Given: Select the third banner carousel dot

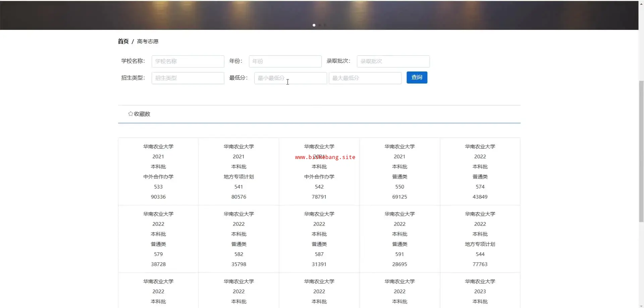Looking at the screenshot, I should click(325, 25).
